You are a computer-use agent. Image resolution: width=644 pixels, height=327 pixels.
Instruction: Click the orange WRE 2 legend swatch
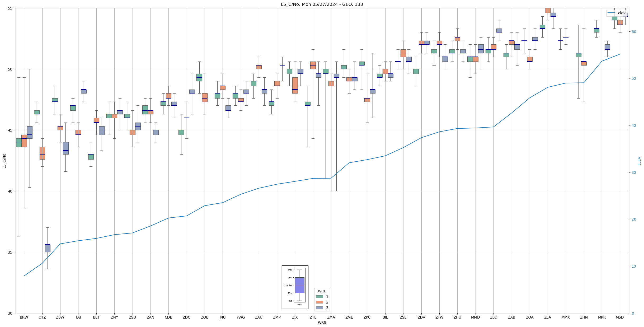319,302
